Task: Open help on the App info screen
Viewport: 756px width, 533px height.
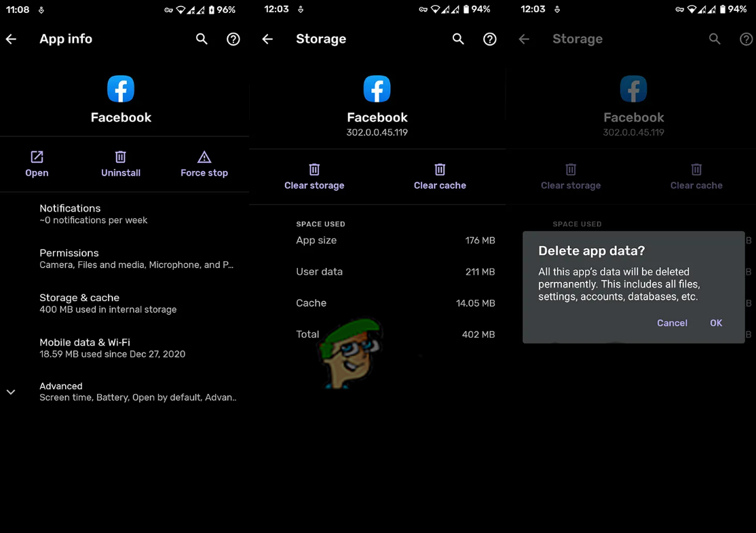Action: pyautogui.click(x=233, y=39)
